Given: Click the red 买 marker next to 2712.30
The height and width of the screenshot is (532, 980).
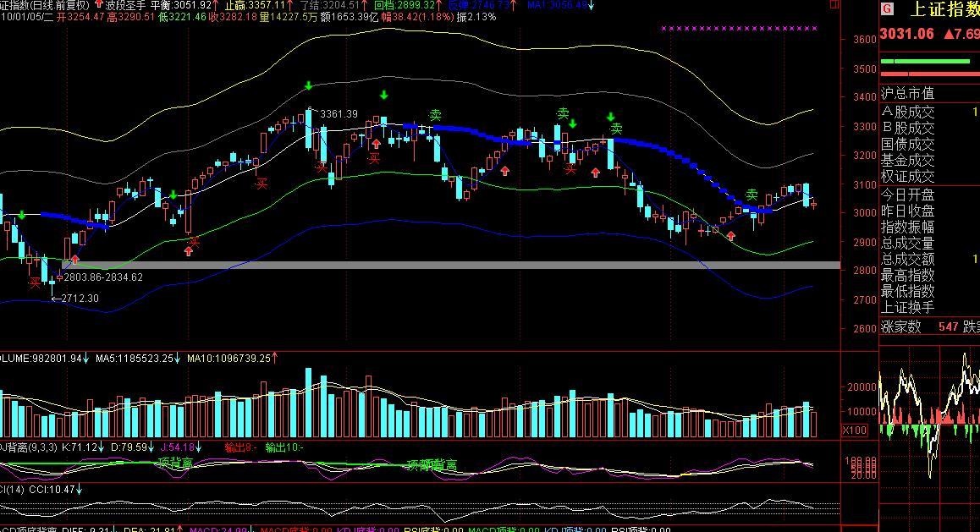Looking at the screenshot, I should (35, 282).
